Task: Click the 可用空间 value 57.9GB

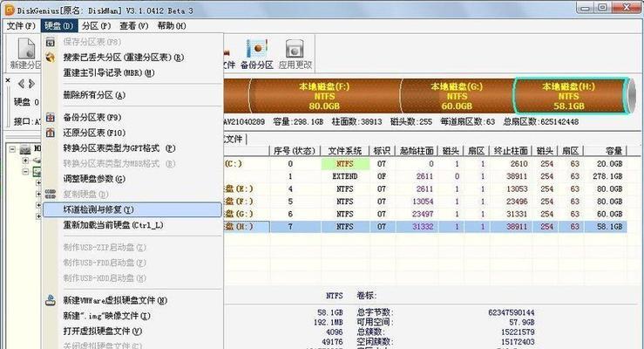Action: 522,322
